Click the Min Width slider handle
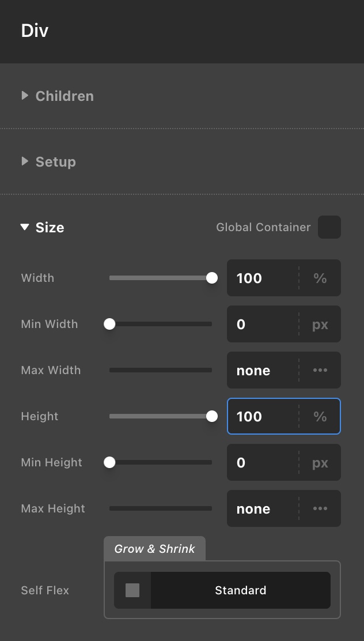364x641 pixels. point(109,324)
